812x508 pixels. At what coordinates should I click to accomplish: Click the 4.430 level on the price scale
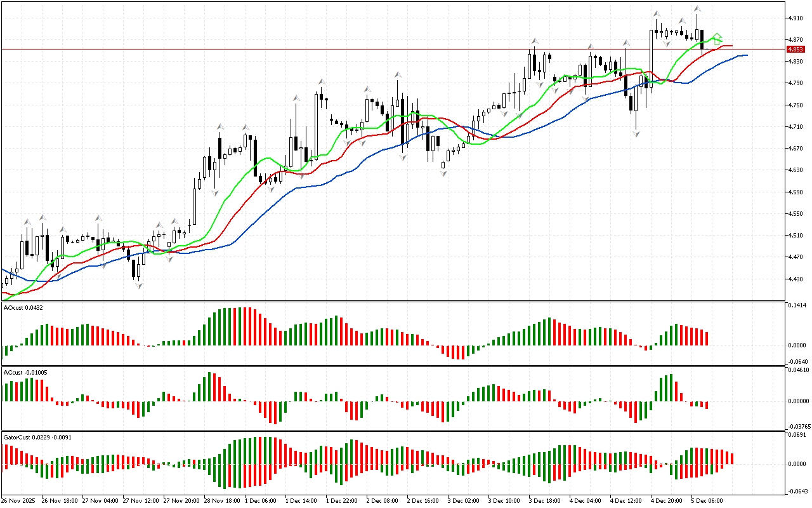794,279
